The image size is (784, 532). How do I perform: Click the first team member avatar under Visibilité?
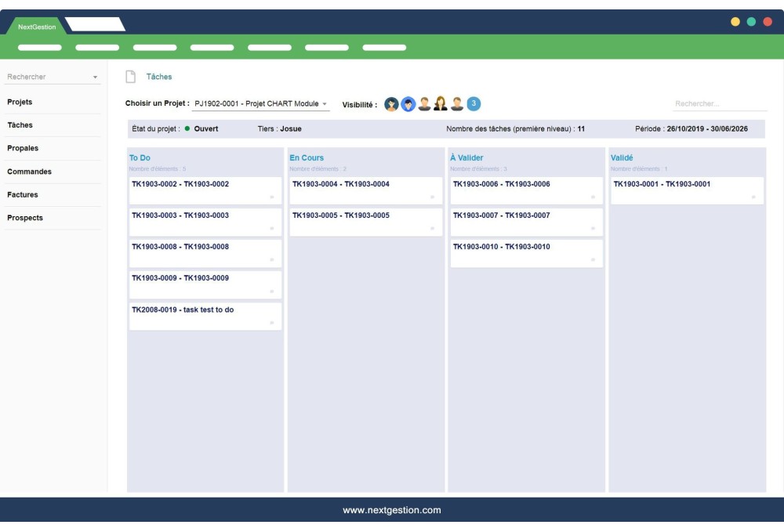(392, 102)
